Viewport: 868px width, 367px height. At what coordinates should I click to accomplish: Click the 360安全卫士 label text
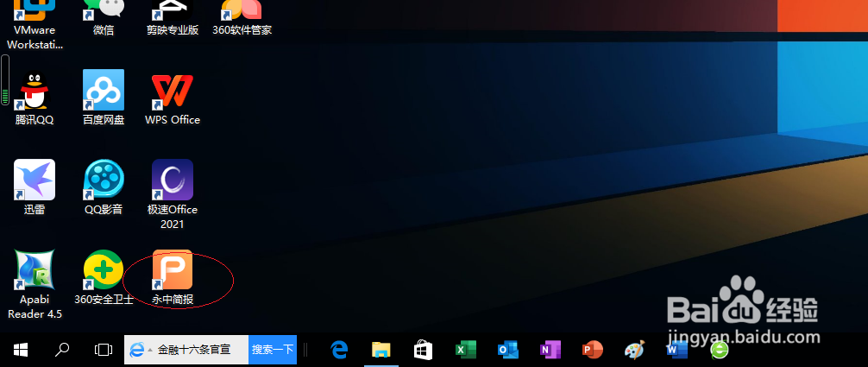pyautogui.click(x=104, y=300)
